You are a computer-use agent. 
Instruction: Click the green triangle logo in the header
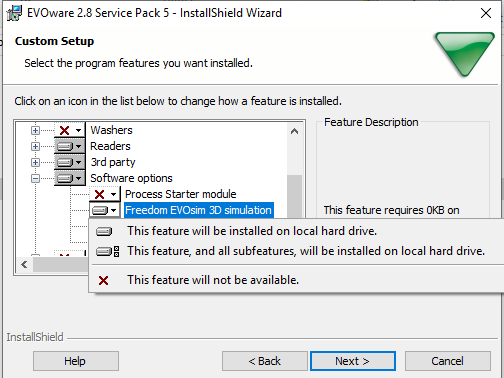(465, 54)
